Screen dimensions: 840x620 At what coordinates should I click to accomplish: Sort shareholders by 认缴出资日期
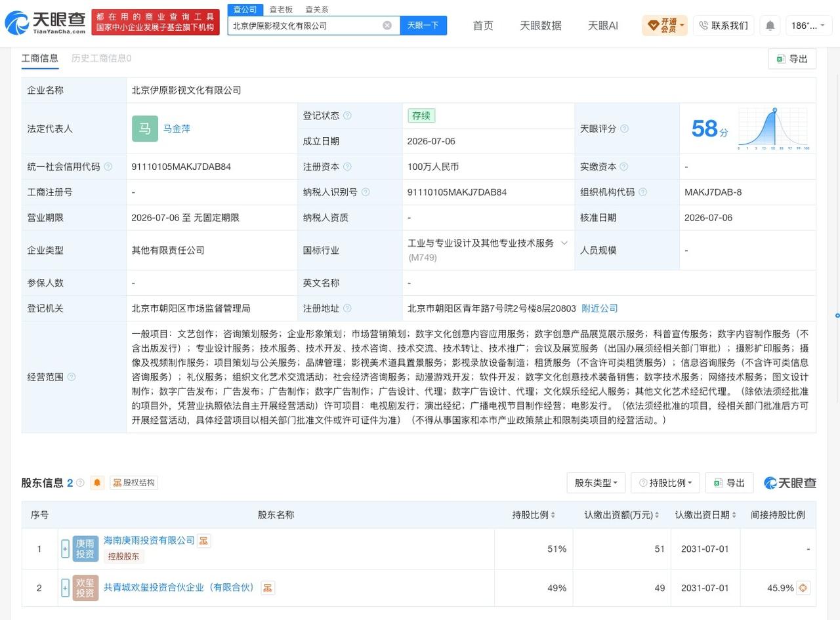(x=734, y=515)
